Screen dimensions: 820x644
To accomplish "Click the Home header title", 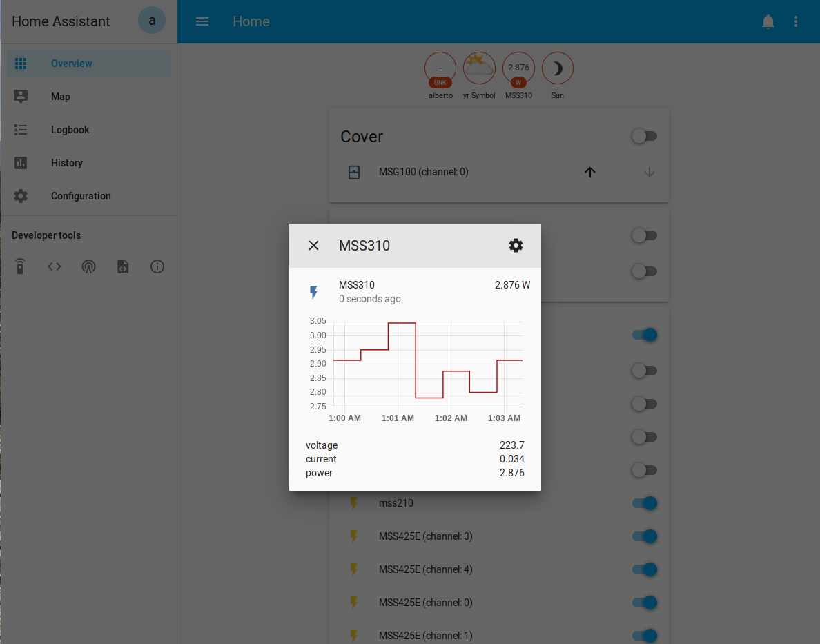I will [x=251, y=21].
